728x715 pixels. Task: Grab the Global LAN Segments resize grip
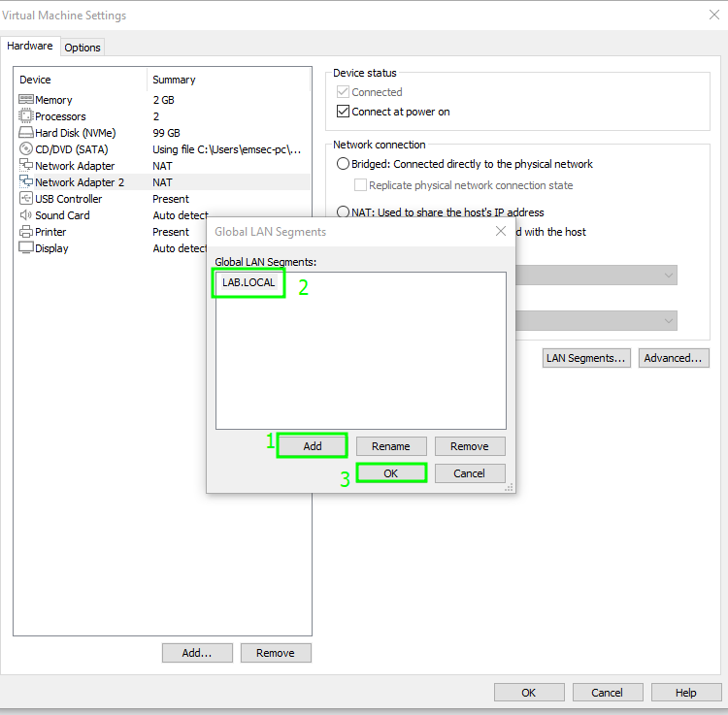(509, 487)
